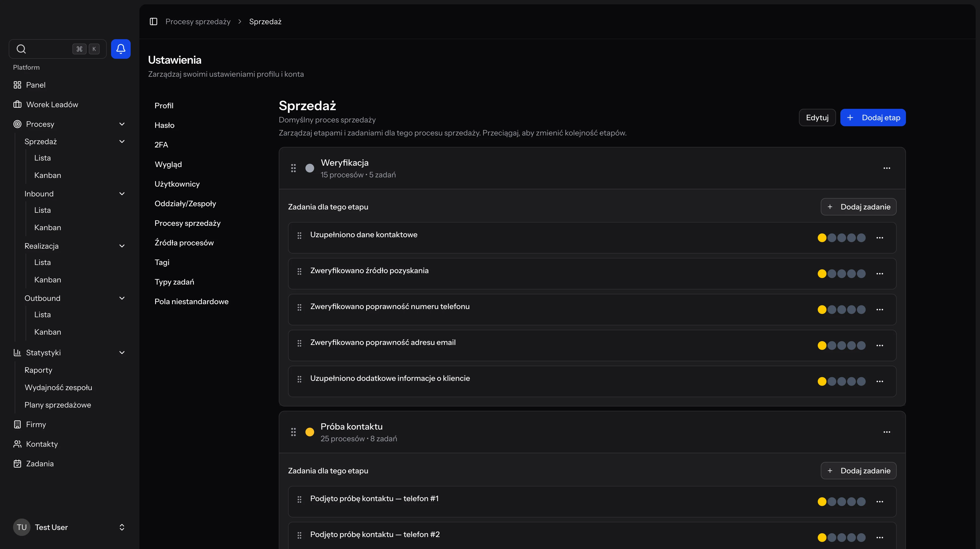
Task: Collapse the Procesy sidebar section
Action: coord(122,124)
